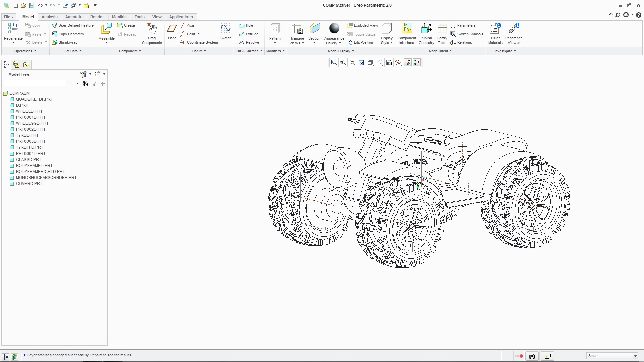
Task: Open the File menu
Action: (8, 17)
